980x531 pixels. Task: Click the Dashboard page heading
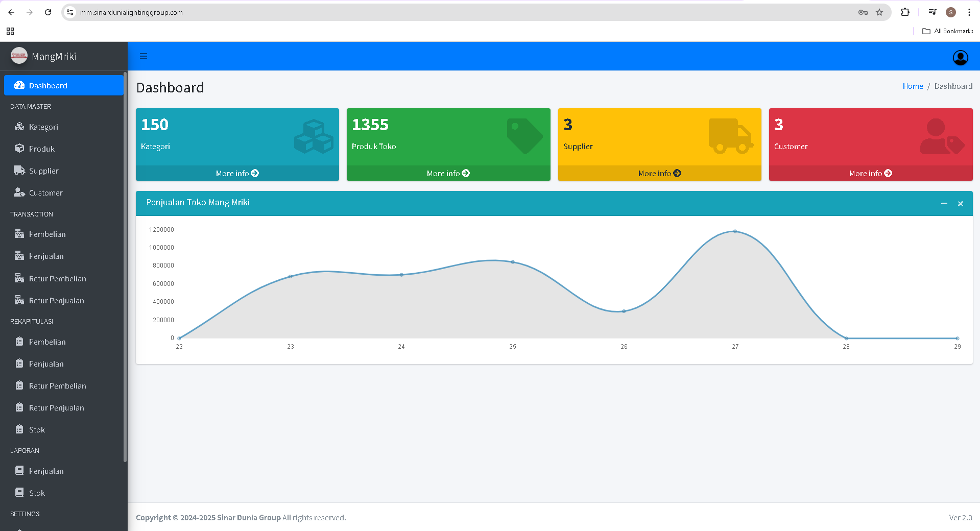coord(170,87)
